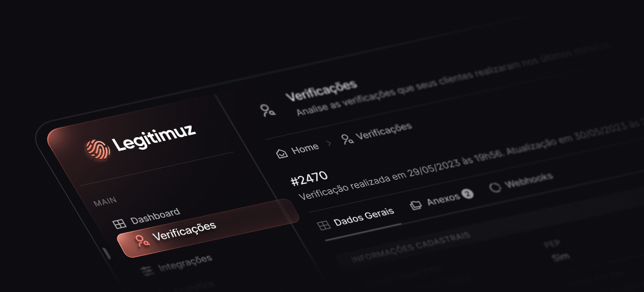This screenshot has height=292, width=644.
Task: Click the Dados Gerais grid icon
Action: click(x=324, y=225)
